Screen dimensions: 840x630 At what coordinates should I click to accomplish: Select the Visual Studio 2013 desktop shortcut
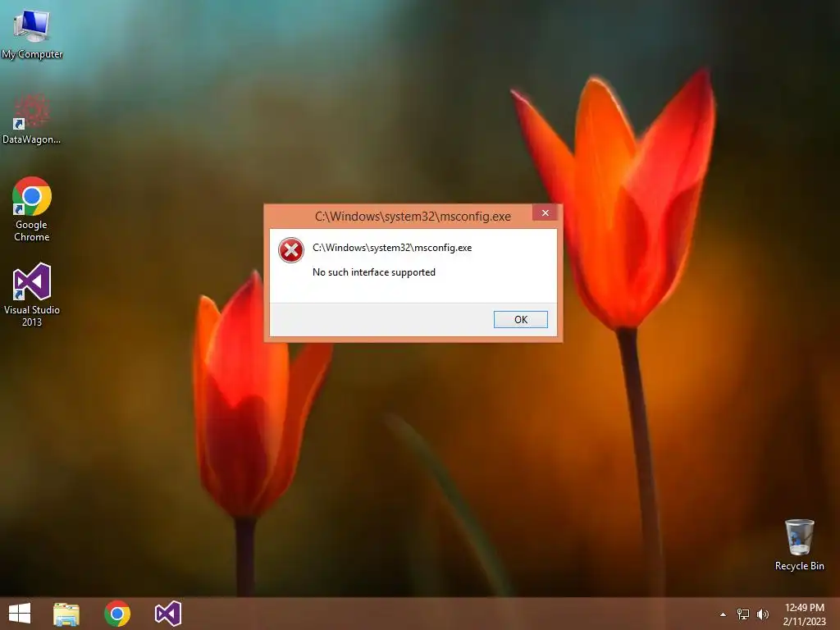(x=32, y=294)
